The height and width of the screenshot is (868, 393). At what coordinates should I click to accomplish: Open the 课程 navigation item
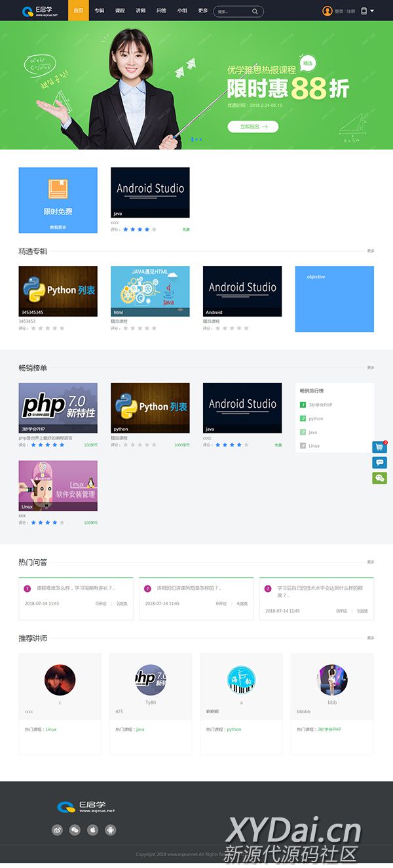120,10
